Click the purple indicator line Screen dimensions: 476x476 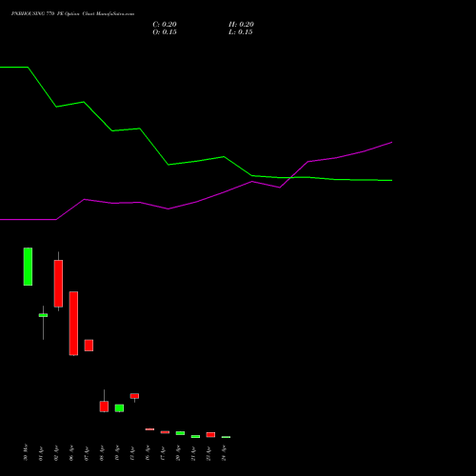pyautogui.click(x=196, y=202)
